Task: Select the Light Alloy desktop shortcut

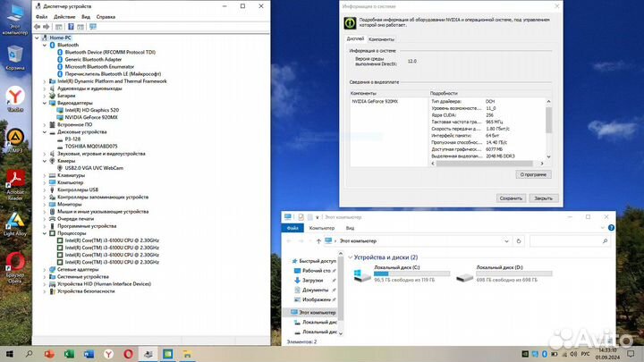Action: point(15,224)
